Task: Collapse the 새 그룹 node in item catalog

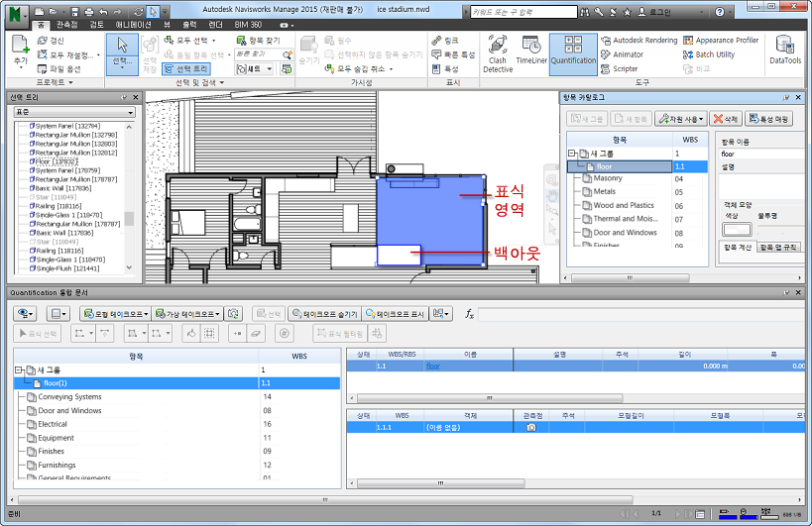Action: point(572,154)
